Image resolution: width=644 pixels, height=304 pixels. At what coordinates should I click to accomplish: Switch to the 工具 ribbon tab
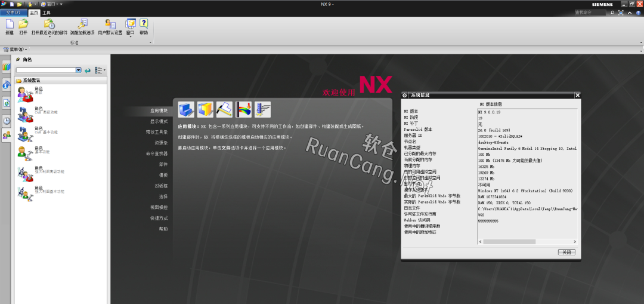[x=47, y=12]
